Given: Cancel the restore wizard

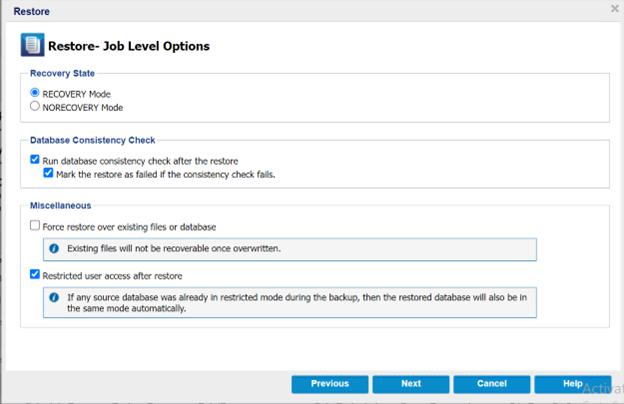Looking at the screenshot, I should tap(492, 384).
